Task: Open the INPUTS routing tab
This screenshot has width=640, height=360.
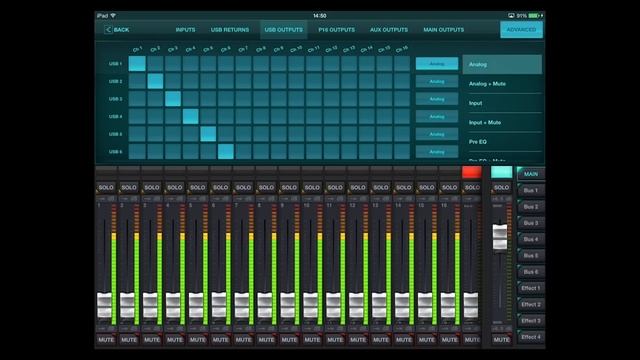Action: (x=185, y=30)
